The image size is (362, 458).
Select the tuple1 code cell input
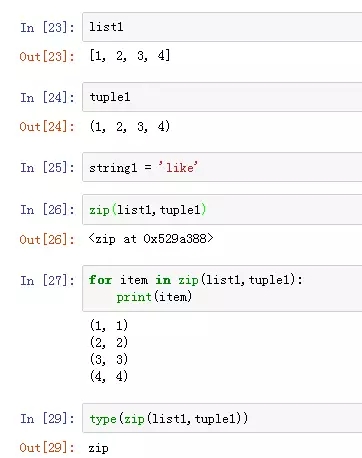pos(222,97)
